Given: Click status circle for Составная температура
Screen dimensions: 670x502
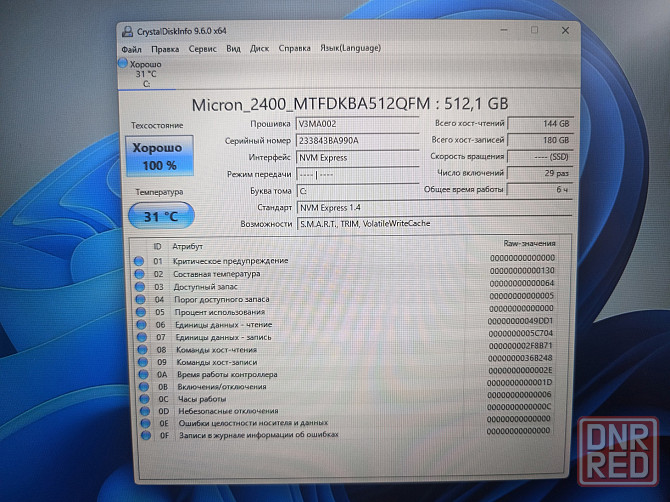Looking at the screenshot, I should [139, 274].
